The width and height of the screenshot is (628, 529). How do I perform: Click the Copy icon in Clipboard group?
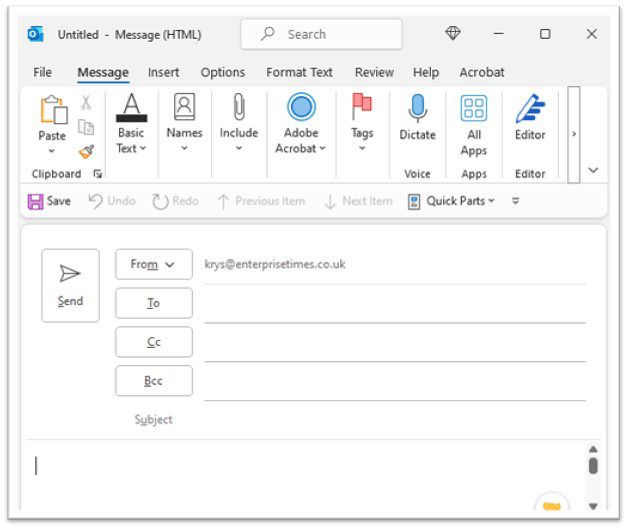pos(86,127)
